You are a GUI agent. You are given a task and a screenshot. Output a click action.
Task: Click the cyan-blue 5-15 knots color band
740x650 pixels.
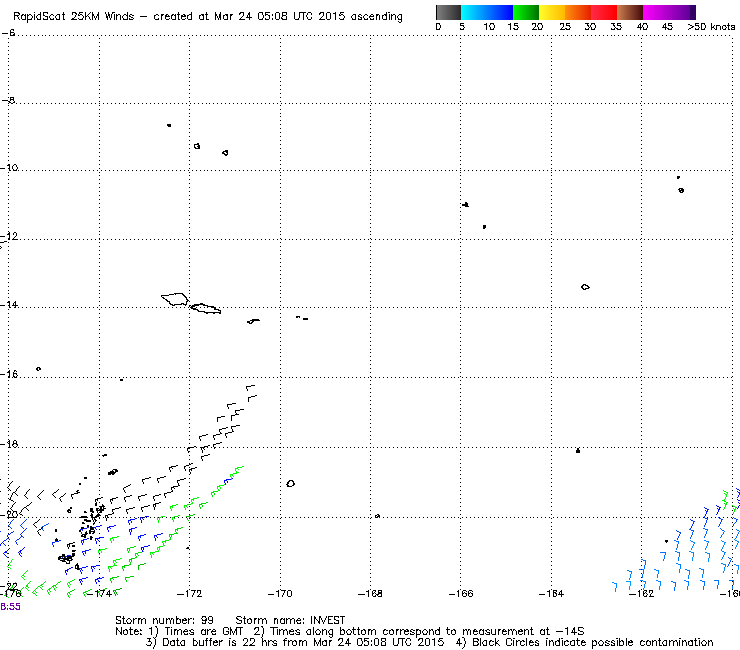(x=487, y=12)
